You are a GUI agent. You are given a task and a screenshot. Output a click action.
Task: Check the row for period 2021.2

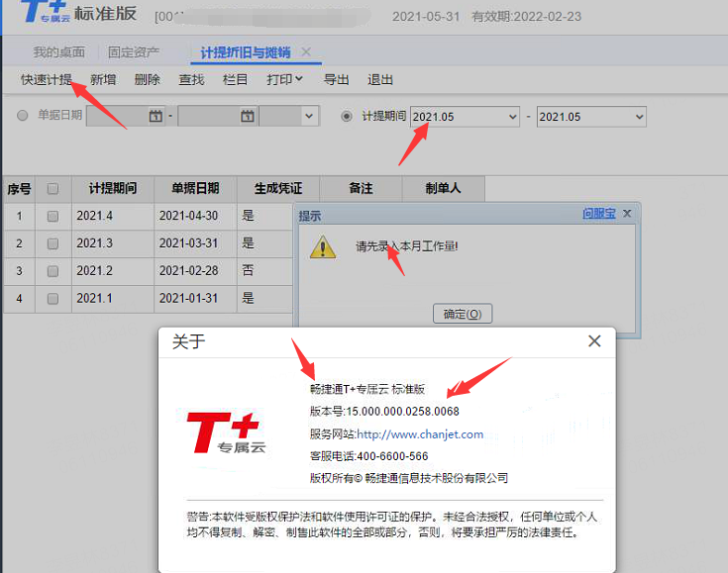pos(52,271)
